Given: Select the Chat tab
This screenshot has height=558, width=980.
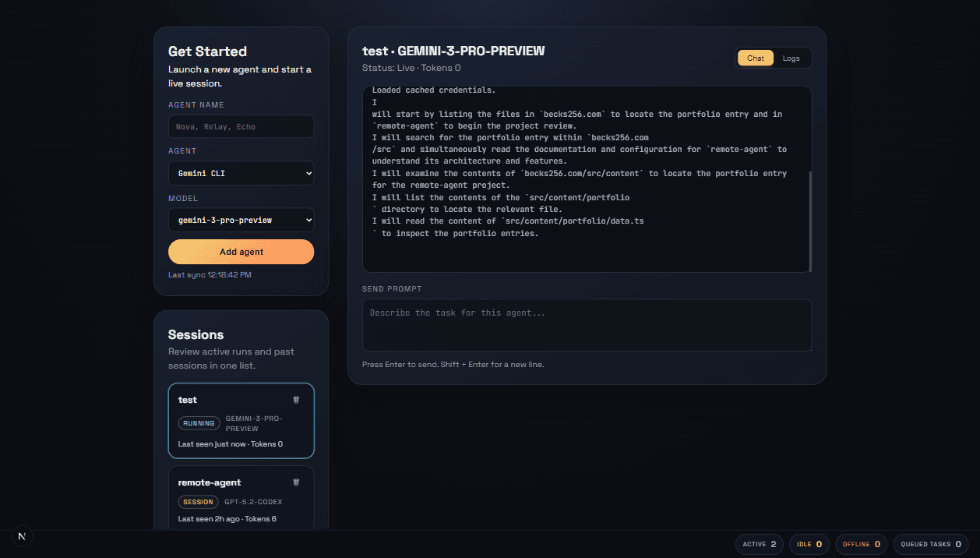Looking at the screenshot, I should tap(754, 58).
